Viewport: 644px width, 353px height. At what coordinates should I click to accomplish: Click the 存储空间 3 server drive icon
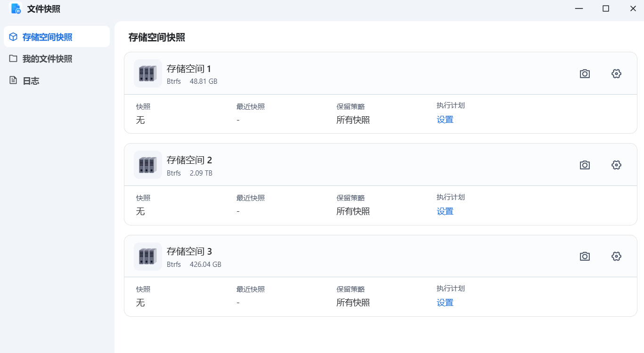click(x=147, y=256)
